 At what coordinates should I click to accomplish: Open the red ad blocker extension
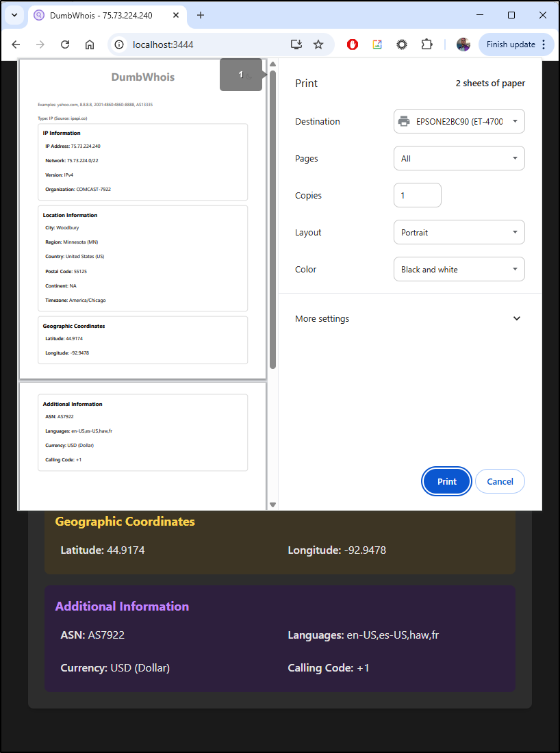pyautogui.click(x=353, y=44)
